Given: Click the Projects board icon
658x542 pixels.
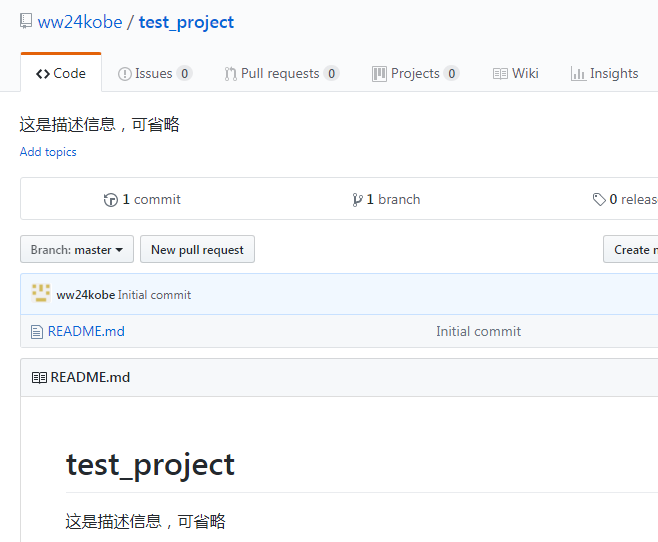Looking at the screenshot, I should point(379,74).
